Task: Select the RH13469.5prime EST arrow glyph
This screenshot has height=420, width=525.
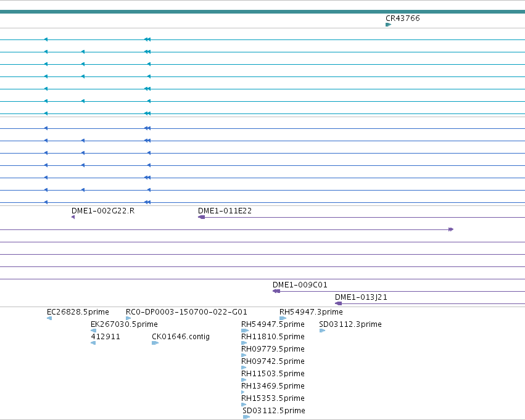Action: (x=242, y=392)
